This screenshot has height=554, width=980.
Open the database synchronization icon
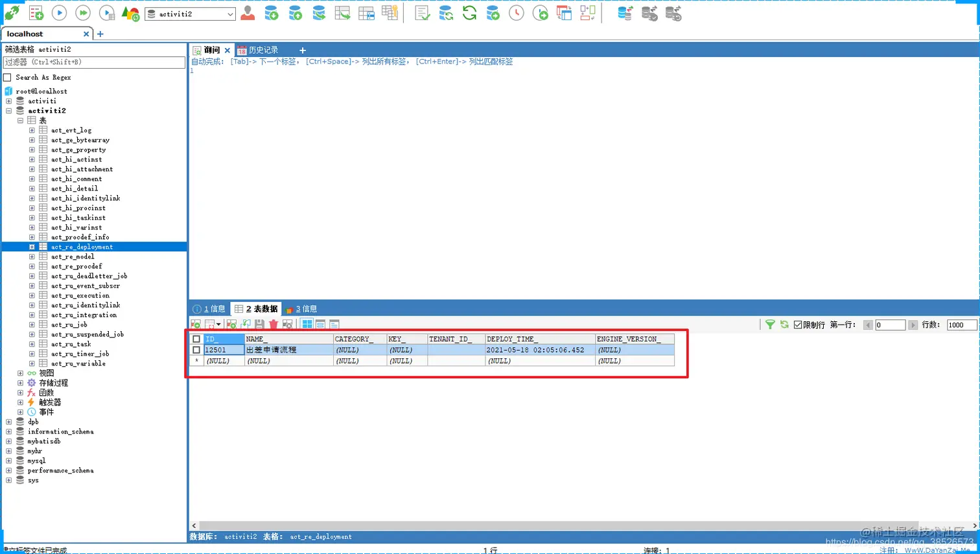point(446,13)
